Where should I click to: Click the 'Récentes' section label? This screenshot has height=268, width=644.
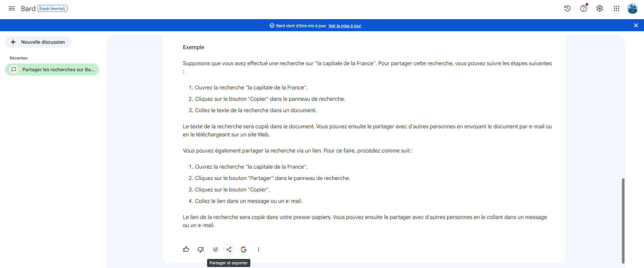coord(19,58)
